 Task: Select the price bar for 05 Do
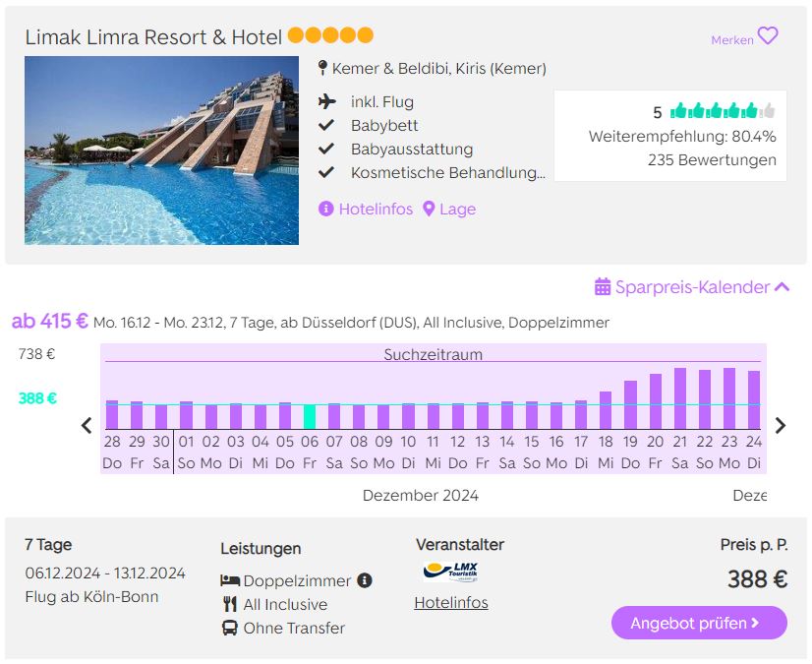click(285, 416)
